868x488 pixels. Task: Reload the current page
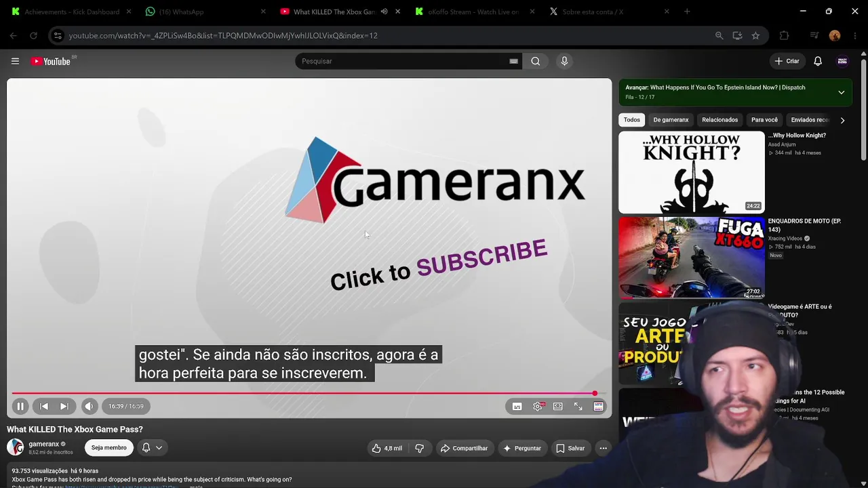pyautogui.click(x=33, y=36)
